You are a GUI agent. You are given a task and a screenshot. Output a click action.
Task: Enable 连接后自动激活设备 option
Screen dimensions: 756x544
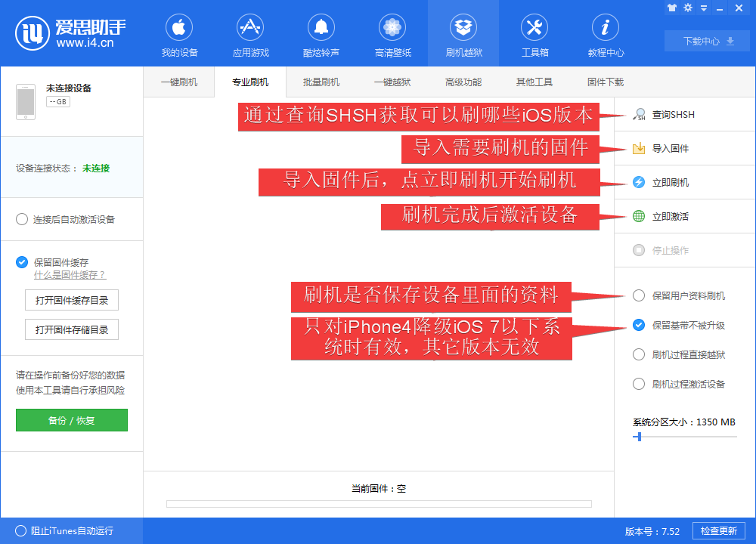point(22,219)
